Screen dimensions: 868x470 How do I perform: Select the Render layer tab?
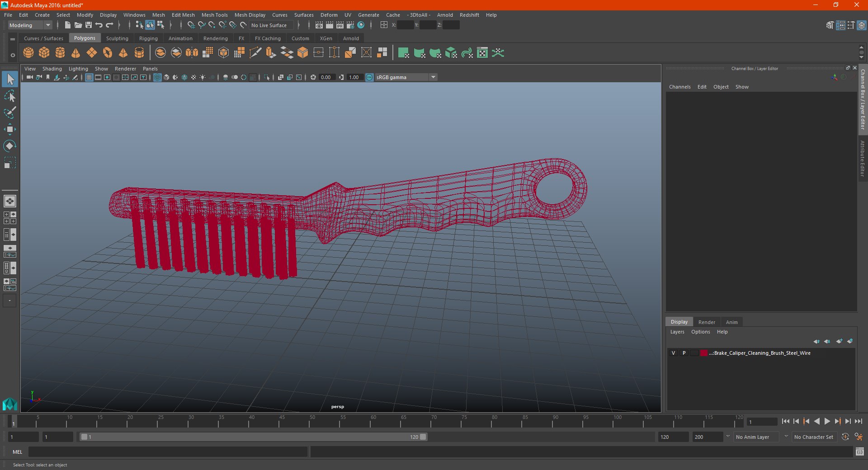tap(707, 322)
